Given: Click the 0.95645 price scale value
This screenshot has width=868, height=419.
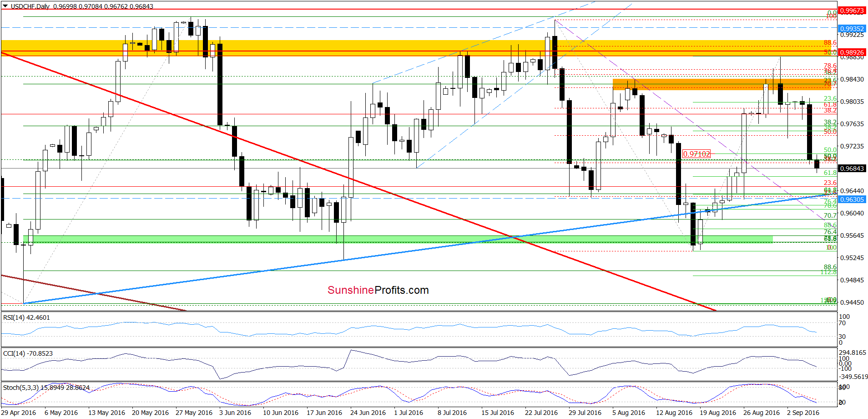Looking at the screenshot, I should coord(852,235).
